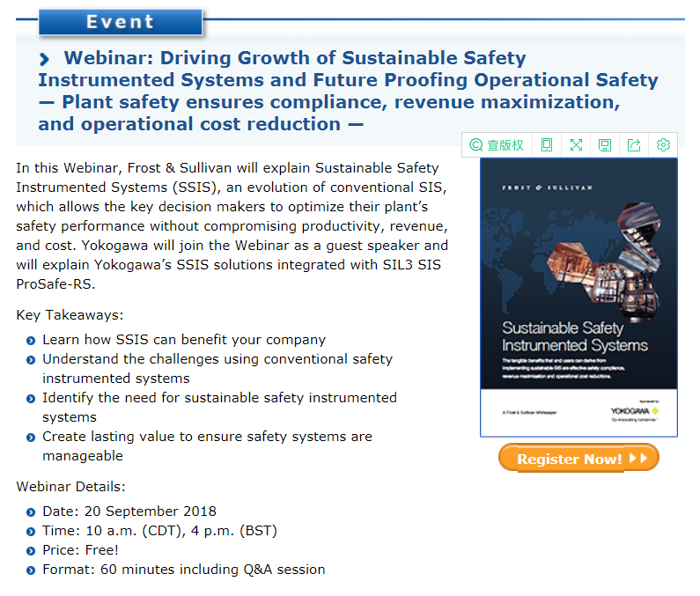
Task: Click the Register Now! button
Action: pyautogui.click(x=578, y=458)
